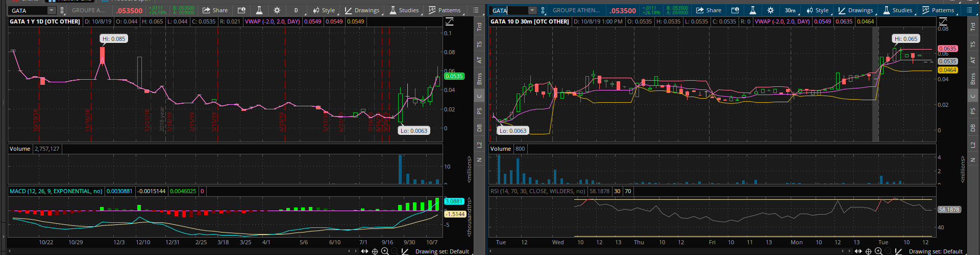980x255 pixels.
Task: Click the crosshair pan icon below right chart
Action: pos(868,251)
